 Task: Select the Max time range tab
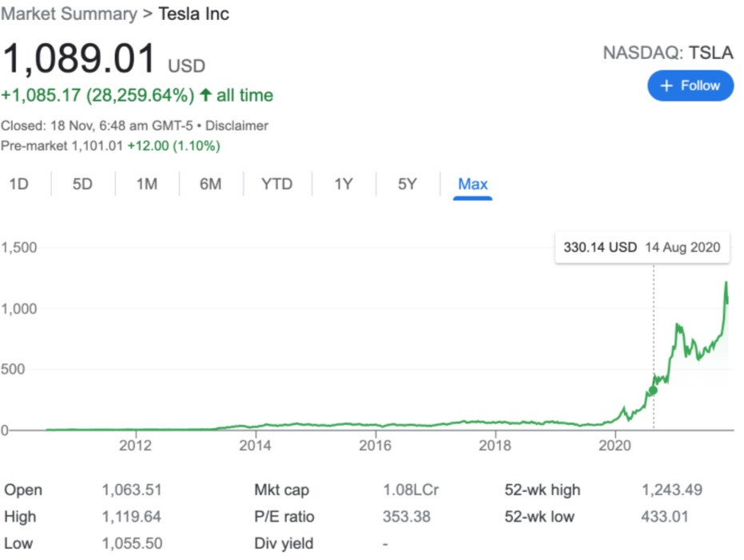[472, 184]
